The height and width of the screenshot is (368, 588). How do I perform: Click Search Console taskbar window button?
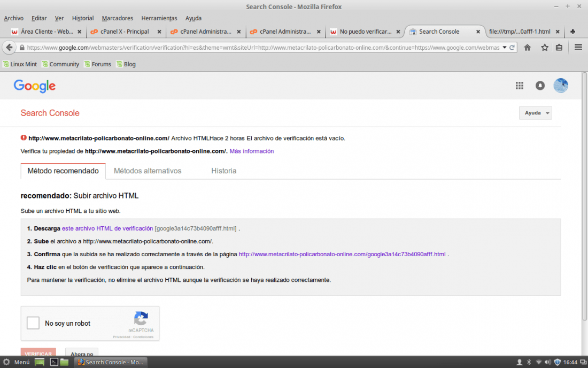110,362
